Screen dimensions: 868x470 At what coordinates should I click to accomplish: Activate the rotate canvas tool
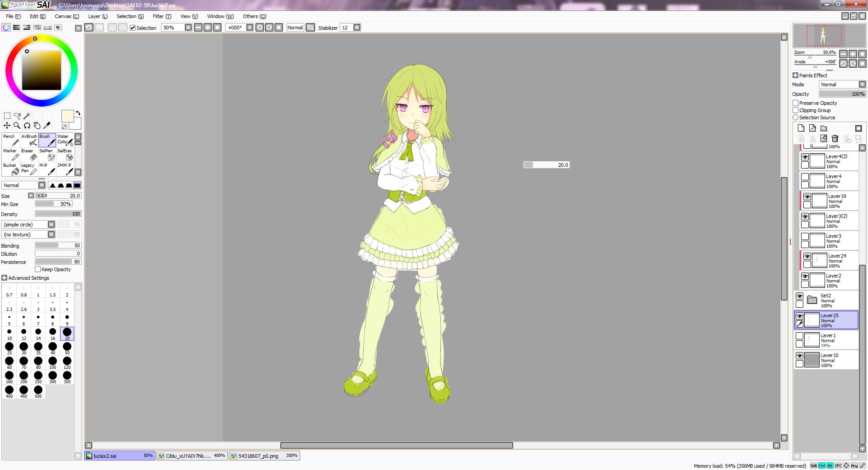[27, 126]
